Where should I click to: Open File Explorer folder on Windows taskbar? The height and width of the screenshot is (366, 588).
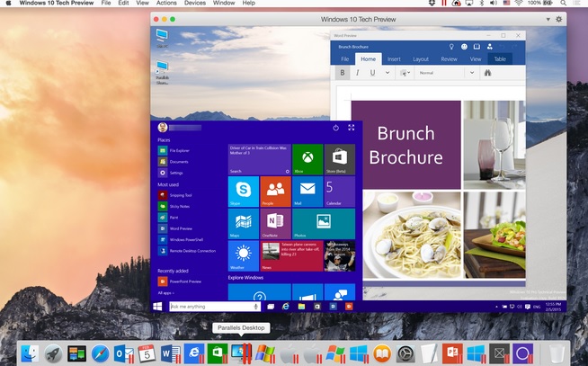(301, 307)
